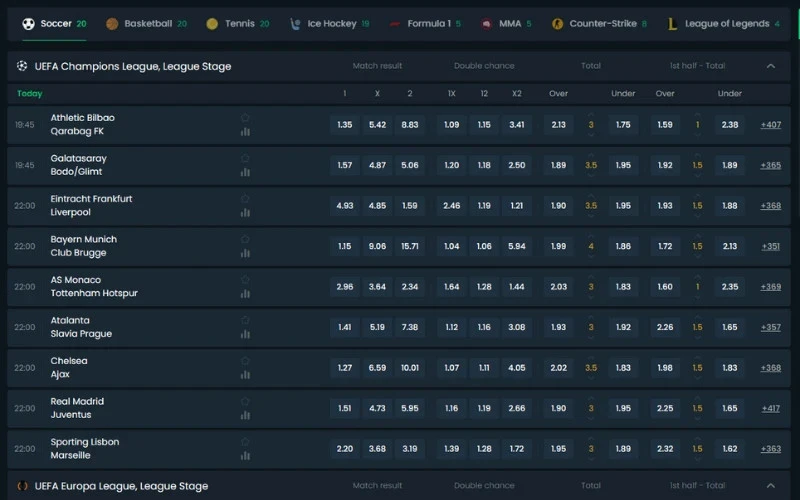This screenshot has width=800, height=500.
Task: Choose 1st half Over 2.32 for Sporting Lisbon
Action: coord(665,449)
